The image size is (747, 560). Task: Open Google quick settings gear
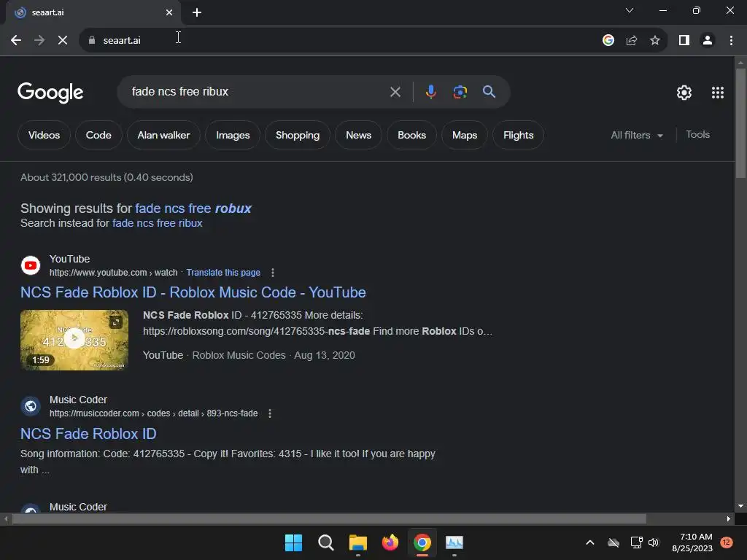click(684, 93)
